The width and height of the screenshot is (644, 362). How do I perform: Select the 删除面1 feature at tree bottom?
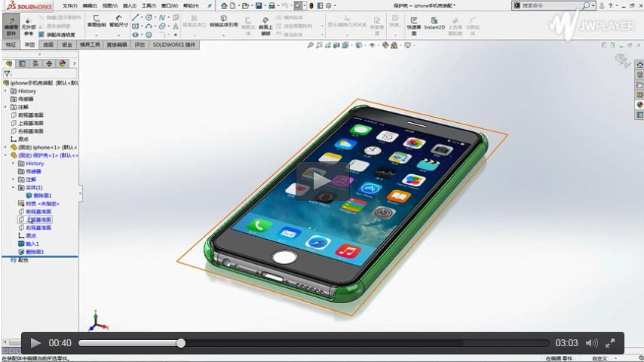pyautogui.click(x=35, y=252)
